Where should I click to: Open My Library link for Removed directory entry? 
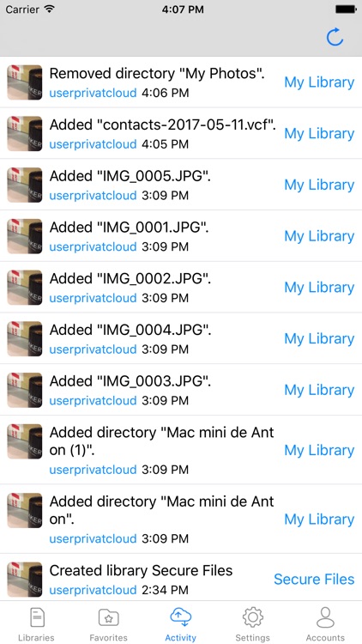[319, 82]
